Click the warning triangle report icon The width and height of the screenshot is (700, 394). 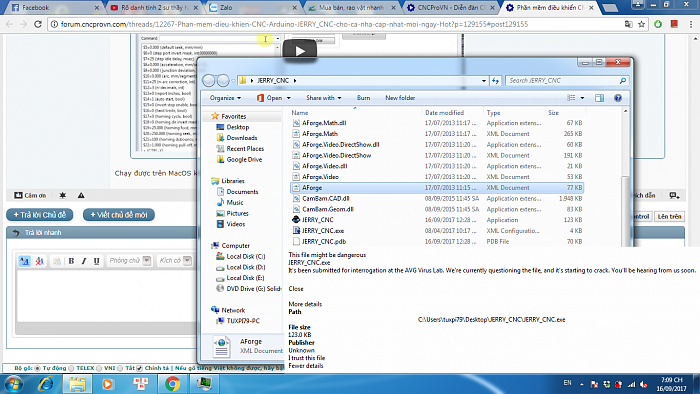(81, 195)
